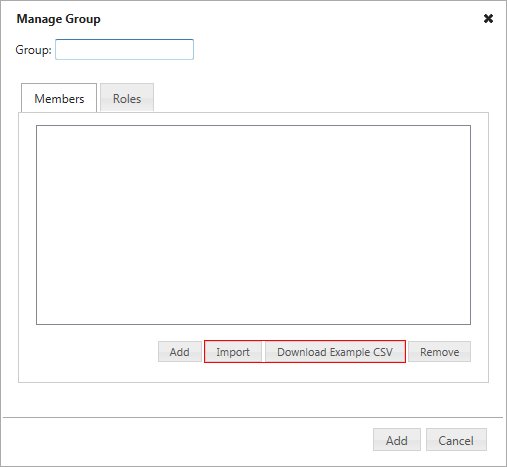Screen dimensions: 507x467
Task: Remove the selected group member
Action: click(x=440, y=352)
